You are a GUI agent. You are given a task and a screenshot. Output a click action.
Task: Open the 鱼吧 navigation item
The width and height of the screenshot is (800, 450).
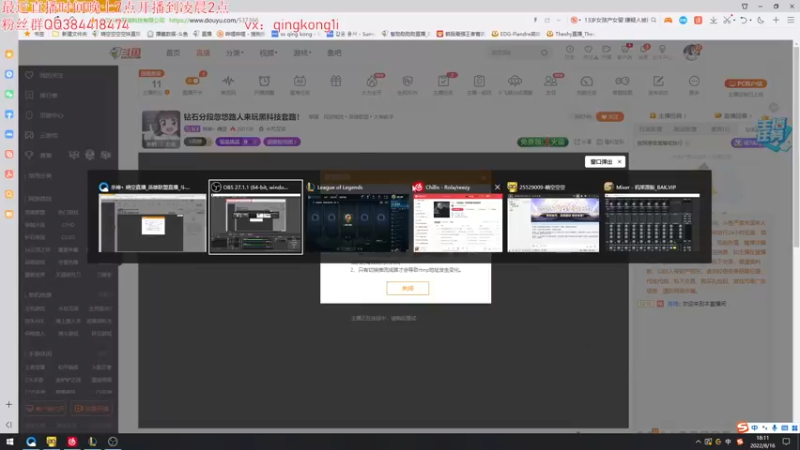coord(334,53)
